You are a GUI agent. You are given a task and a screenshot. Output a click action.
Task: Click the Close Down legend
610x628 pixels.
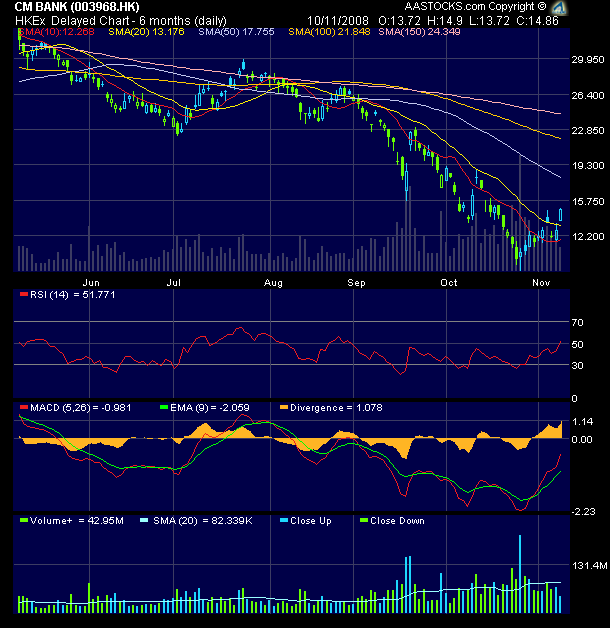point(392,521)
